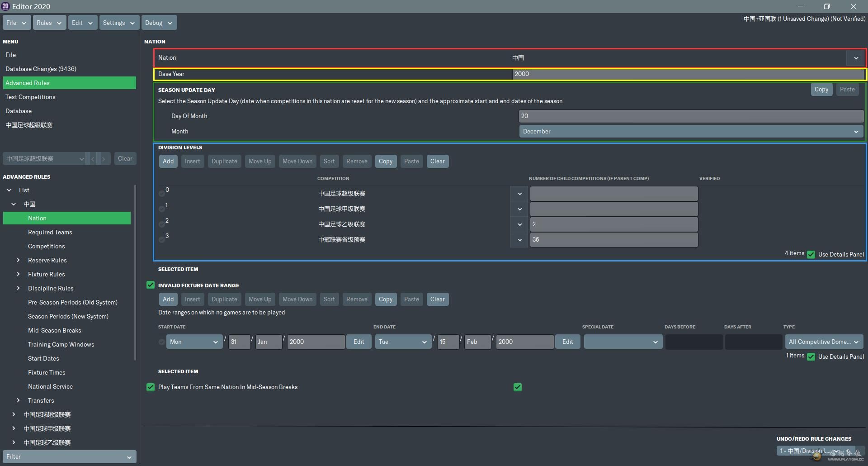Screen dimensions: 868x466
Task: Open the File menu
Action: (x=17, y=23)
